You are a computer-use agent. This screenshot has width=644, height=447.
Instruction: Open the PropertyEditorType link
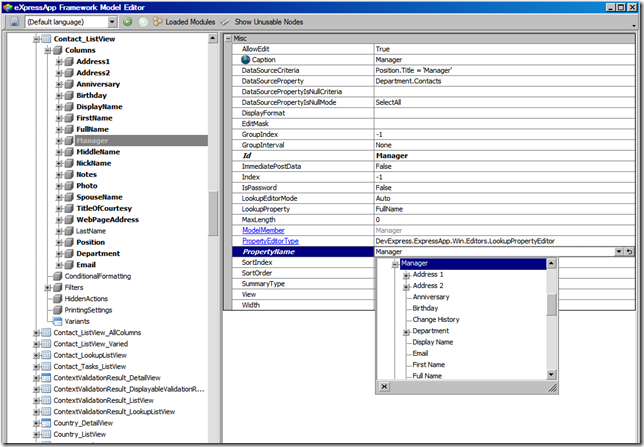pos(270,241)
